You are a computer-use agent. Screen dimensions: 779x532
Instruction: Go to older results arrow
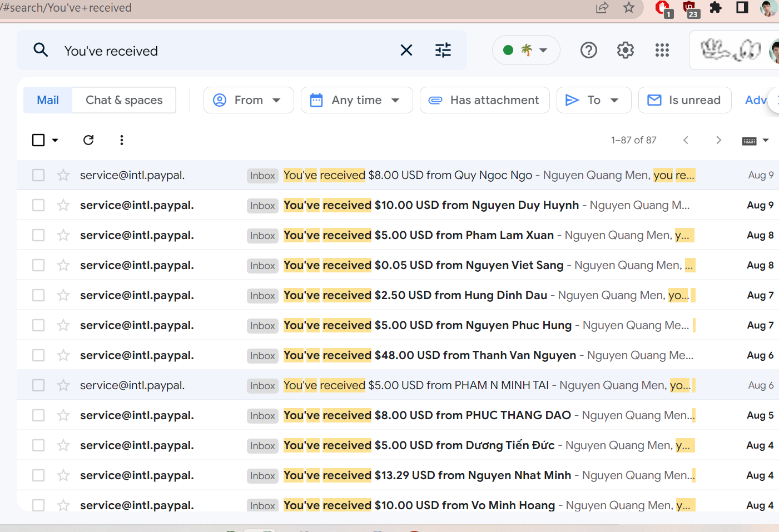pos(718,140)
